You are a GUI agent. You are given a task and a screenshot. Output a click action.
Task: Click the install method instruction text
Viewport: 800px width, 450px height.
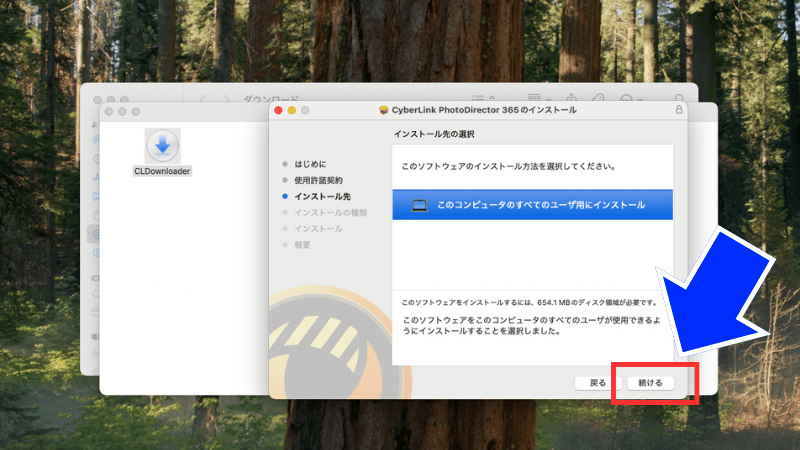[509, 166]
